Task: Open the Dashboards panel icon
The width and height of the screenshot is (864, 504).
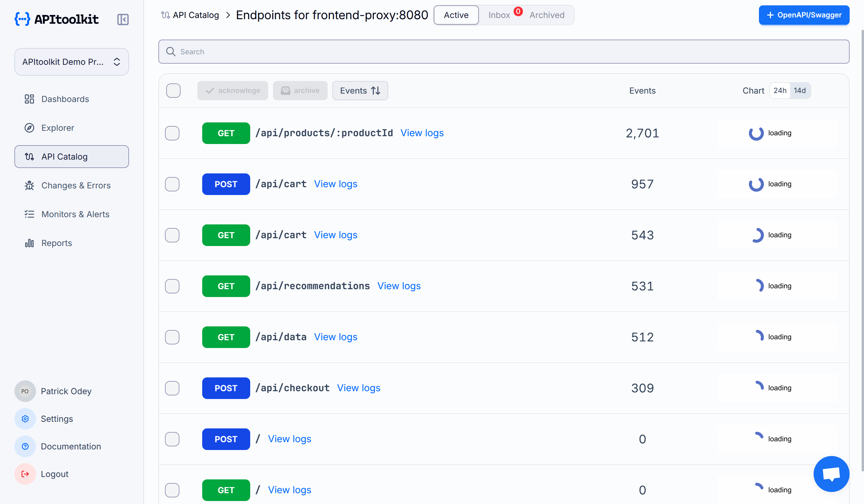Action: [x=29, y=99]
